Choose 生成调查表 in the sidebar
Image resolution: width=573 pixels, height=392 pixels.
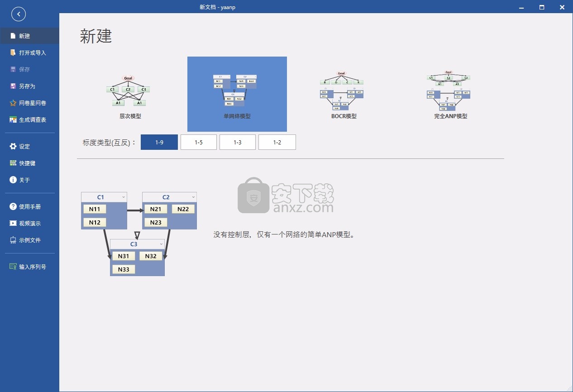pyautogui.click(x=29, y=120)
